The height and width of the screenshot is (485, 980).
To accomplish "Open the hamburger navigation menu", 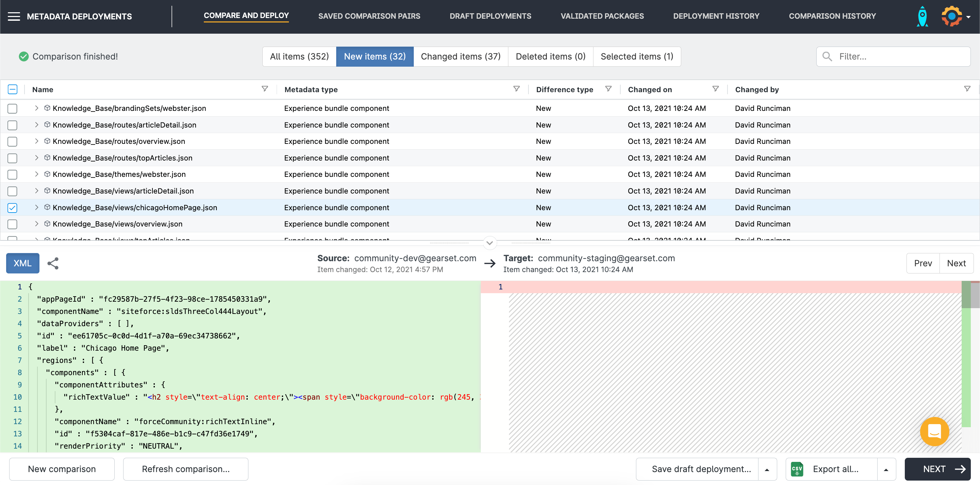I will tap(14, 16).
